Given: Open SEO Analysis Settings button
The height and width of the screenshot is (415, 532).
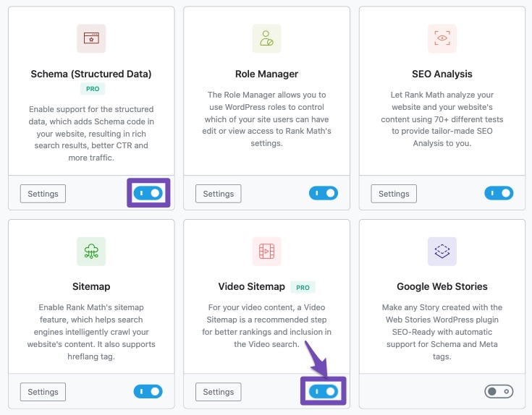Looking at the screenshot, I should (394, 194).
